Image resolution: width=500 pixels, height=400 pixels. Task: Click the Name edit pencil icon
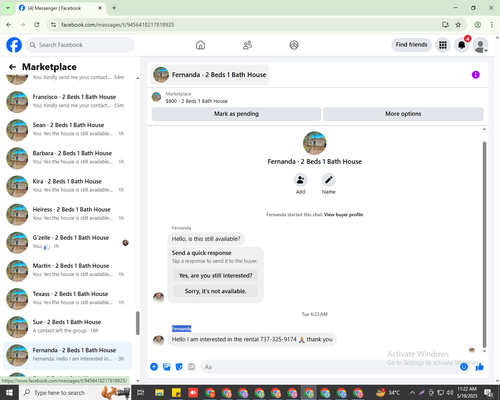329,180
